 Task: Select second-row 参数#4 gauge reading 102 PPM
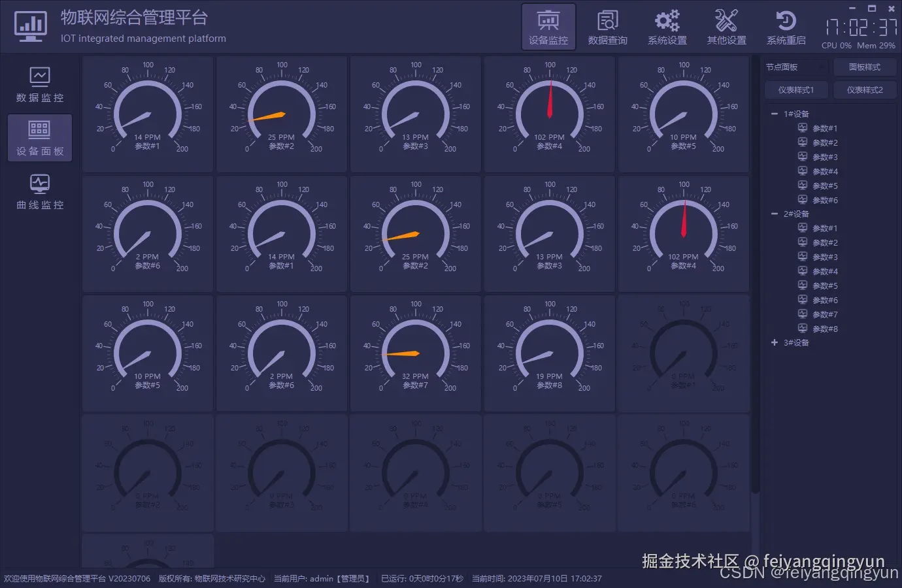(684, 234)
